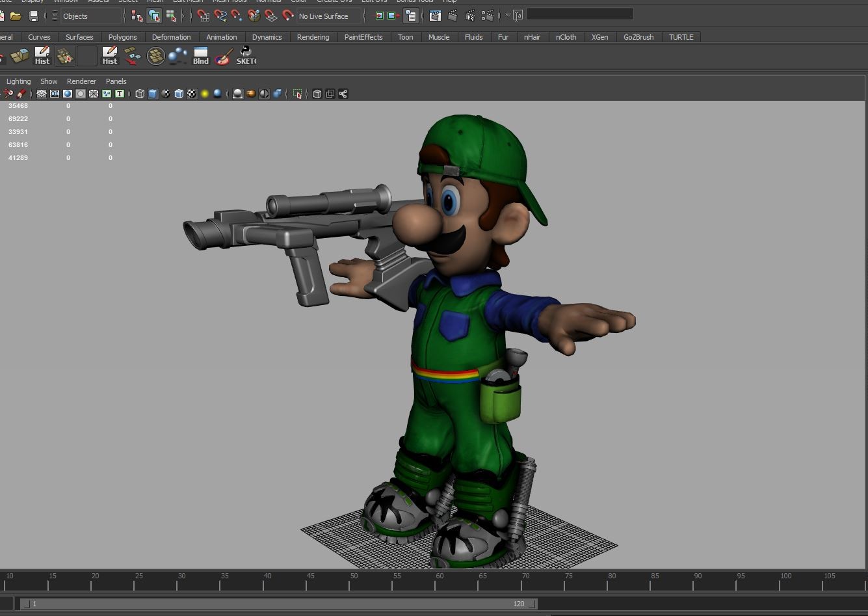Launch the Python SKETCH shelf script

point(246,55)
